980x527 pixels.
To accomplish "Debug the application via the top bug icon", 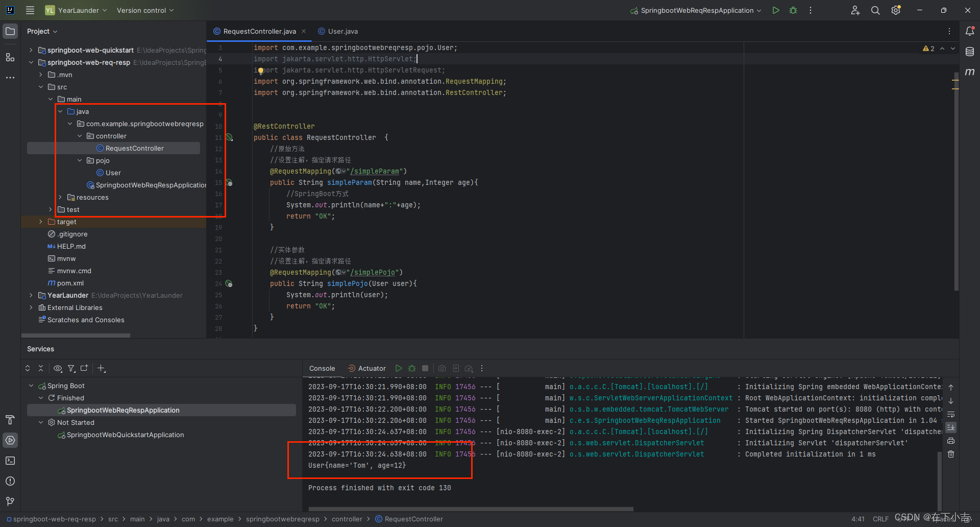I will click(793, 10).
